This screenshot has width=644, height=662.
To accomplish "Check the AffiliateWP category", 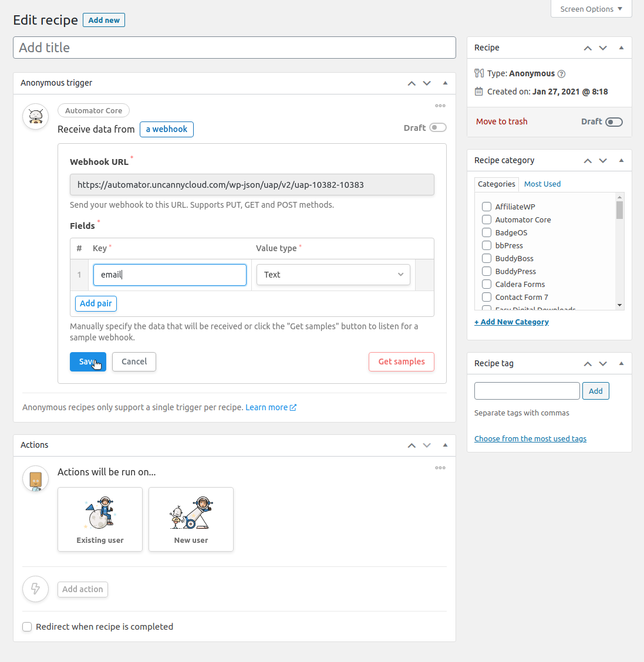I will pos(487,207).
